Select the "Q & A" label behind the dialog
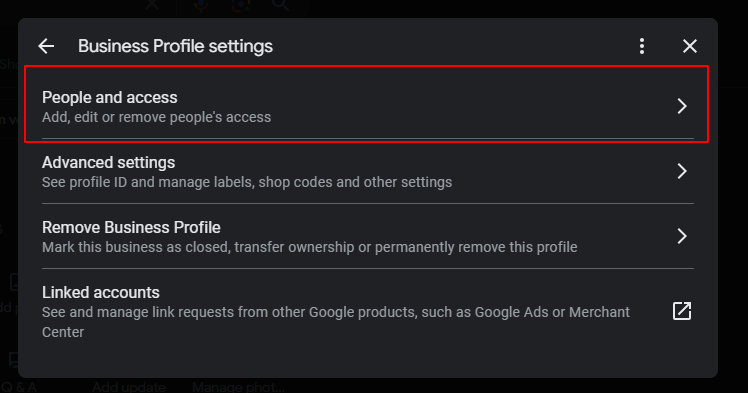This screenshot has height=393, width=748. [x=19, y=387]
